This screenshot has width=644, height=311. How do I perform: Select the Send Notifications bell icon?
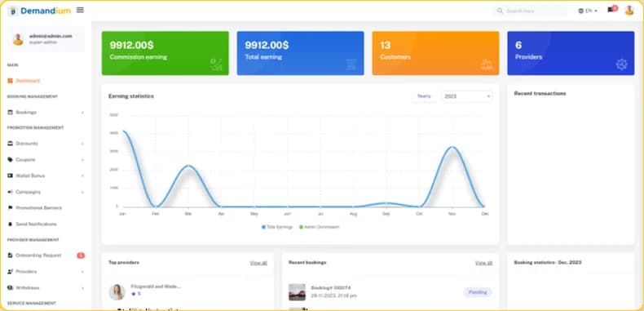coord(11,224)
